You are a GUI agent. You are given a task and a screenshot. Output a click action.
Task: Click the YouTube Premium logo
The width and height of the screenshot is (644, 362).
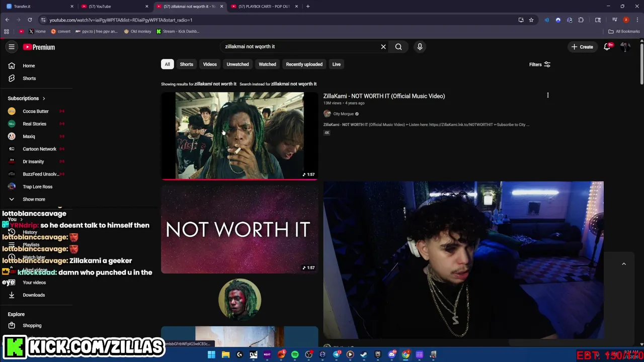[39, 47]
